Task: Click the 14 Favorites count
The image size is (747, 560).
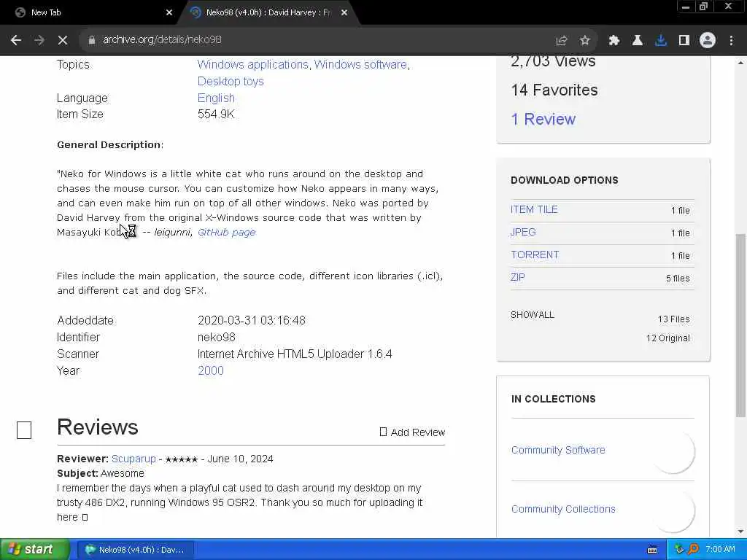Action: point(554,90)
